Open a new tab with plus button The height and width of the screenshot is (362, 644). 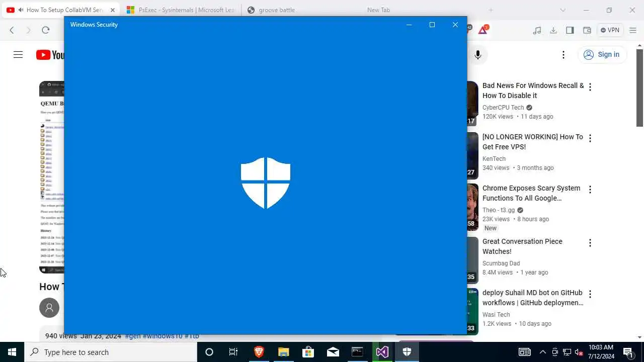click(491, 10)
